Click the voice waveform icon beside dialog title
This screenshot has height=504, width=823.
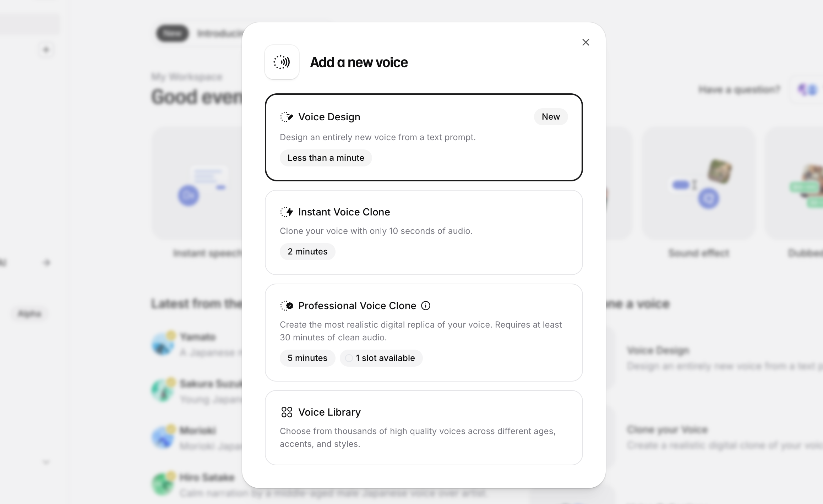(282, 62)
